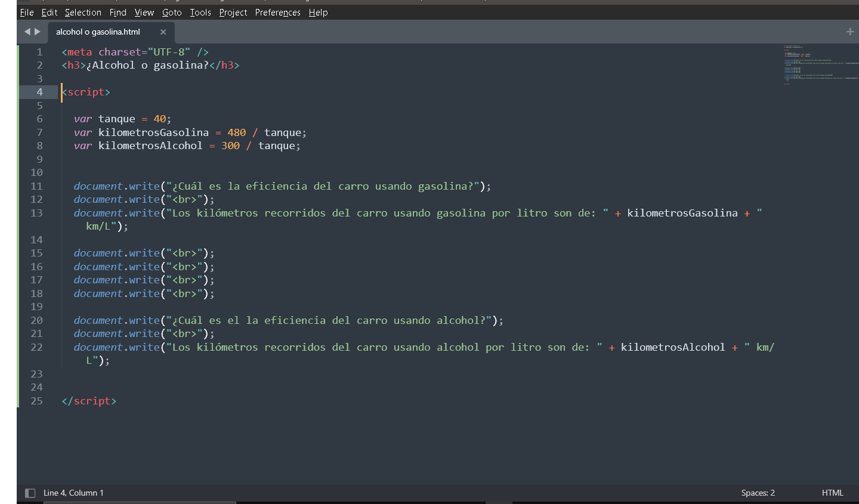
Task: Click the kilometrosAlcohol variable declaration
Action: tap(150, 146)
